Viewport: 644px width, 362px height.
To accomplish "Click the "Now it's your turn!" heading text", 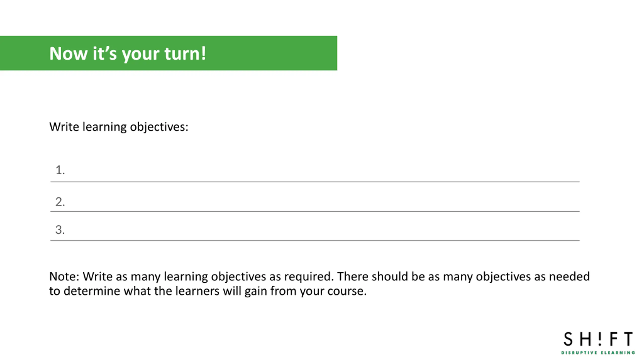I will 128,54.
